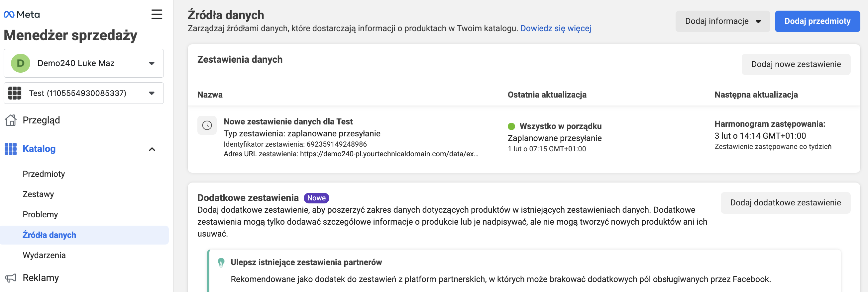The image size is (868, 292).
Task: Click the Zestawienia danych section title
Action: coord(240,59)
